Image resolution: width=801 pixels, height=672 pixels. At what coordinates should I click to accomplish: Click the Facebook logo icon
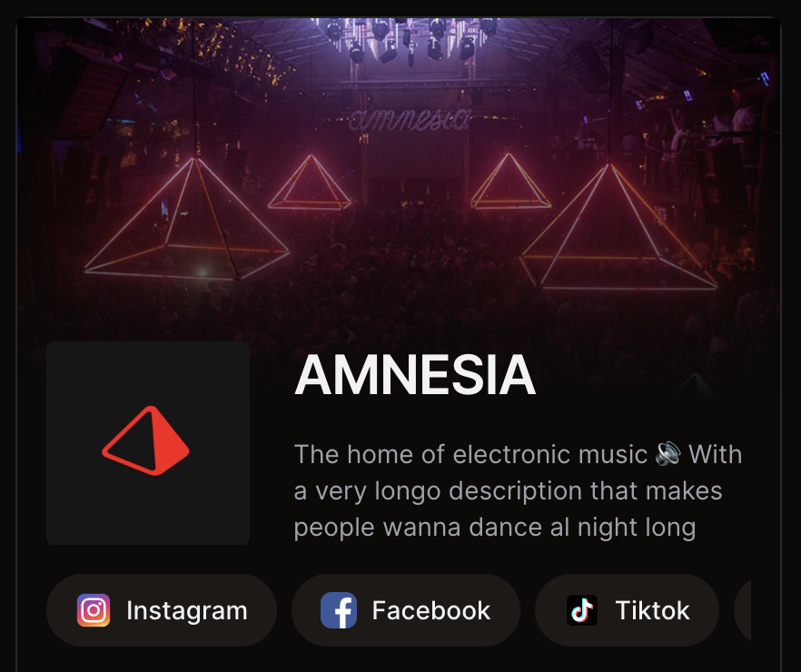pos(339,610)
